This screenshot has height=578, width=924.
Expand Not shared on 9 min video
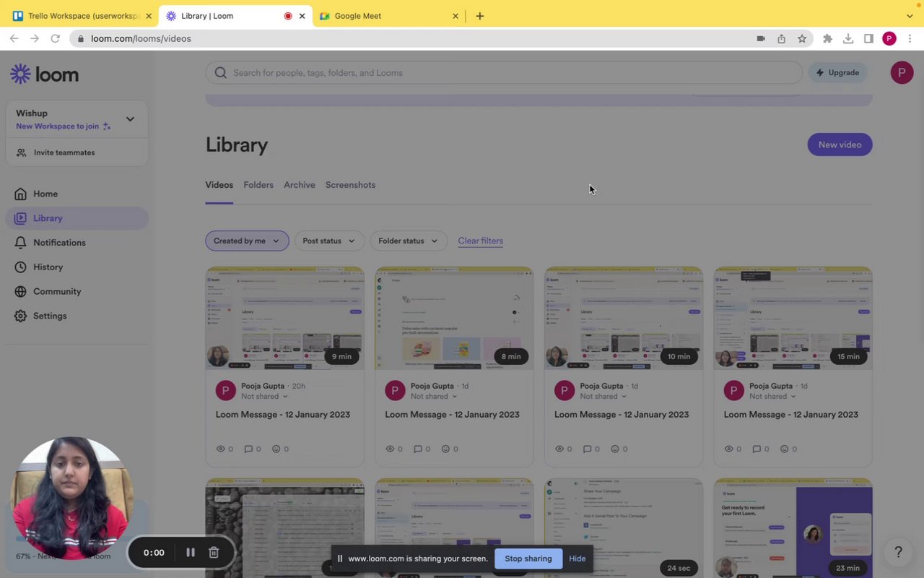pyautogui.click(x=264, y=397)
